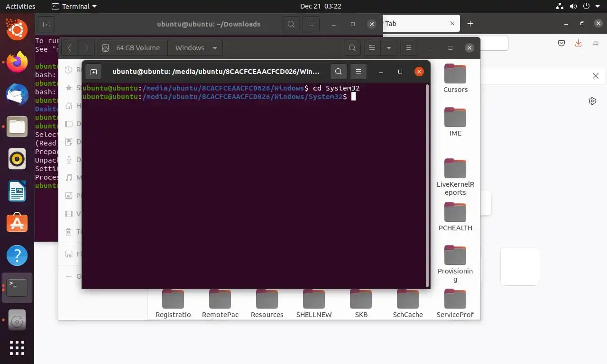607x364 pixels.
Task: Open Files app from dock
Action: coord(17,127)
